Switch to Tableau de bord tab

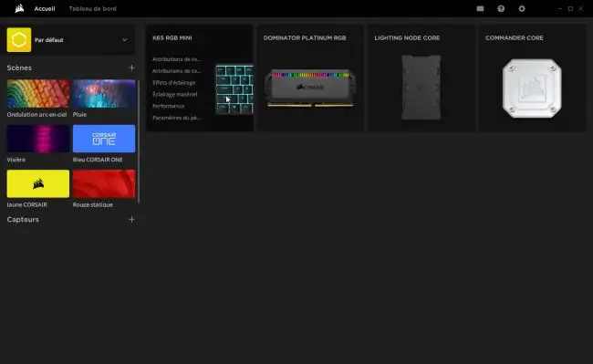tap(93, 9)
